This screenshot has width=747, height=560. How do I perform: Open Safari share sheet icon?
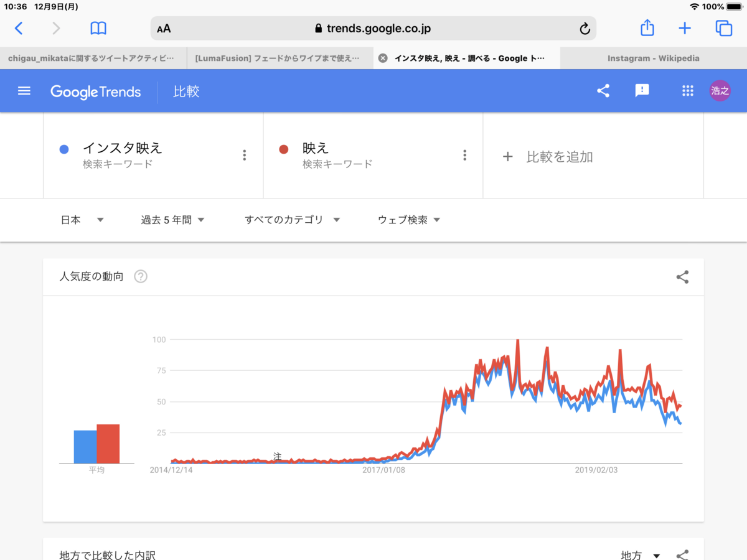[x=647, y=27]
